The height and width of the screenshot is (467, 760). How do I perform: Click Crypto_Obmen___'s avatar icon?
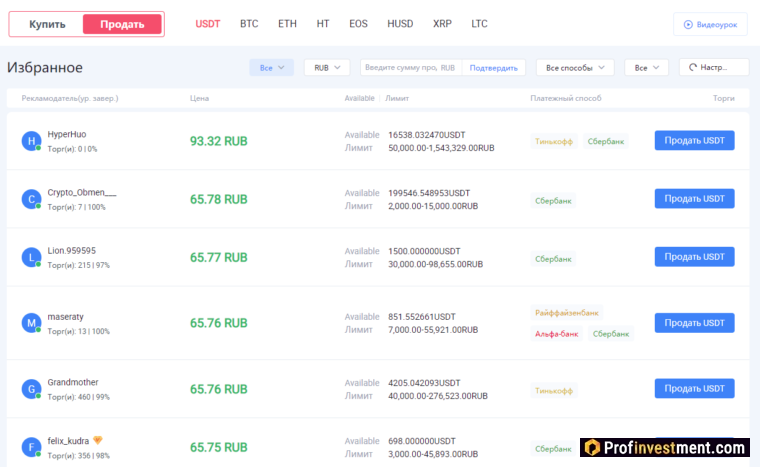click(x=32, y=199)
